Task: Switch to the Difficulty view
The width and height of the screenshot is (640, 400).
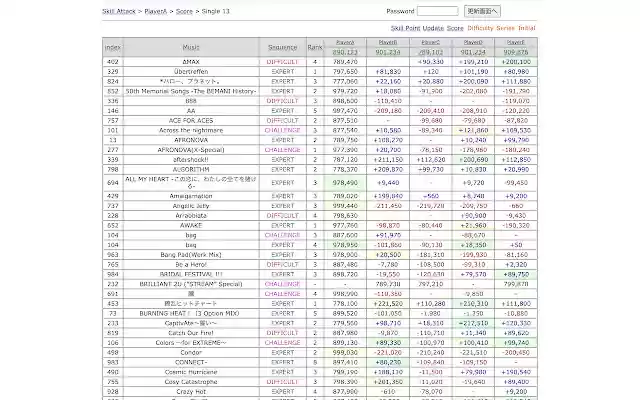Action: pos(480,28)
